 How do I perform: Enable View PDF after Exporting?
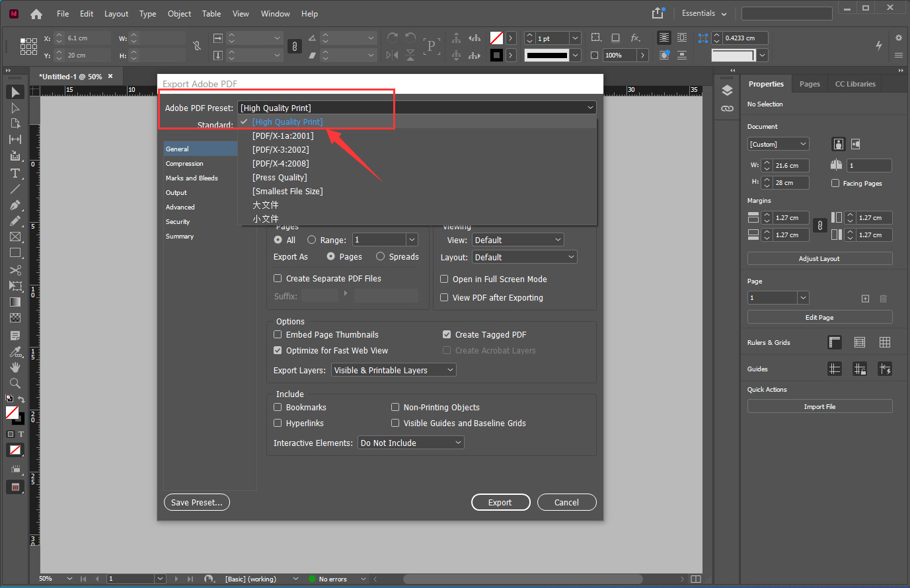[x=444, y=297]
